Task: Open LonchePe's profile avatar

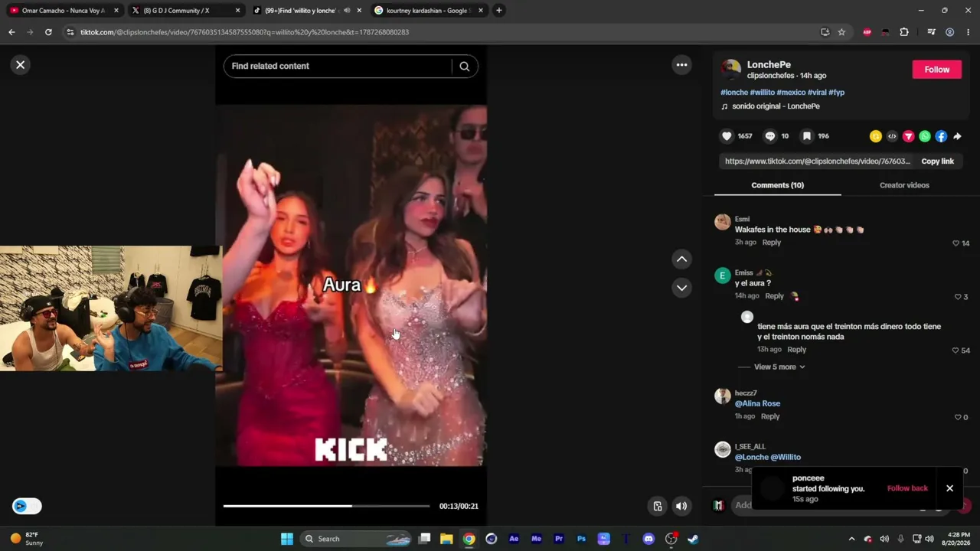Action: tap(731, 70)
